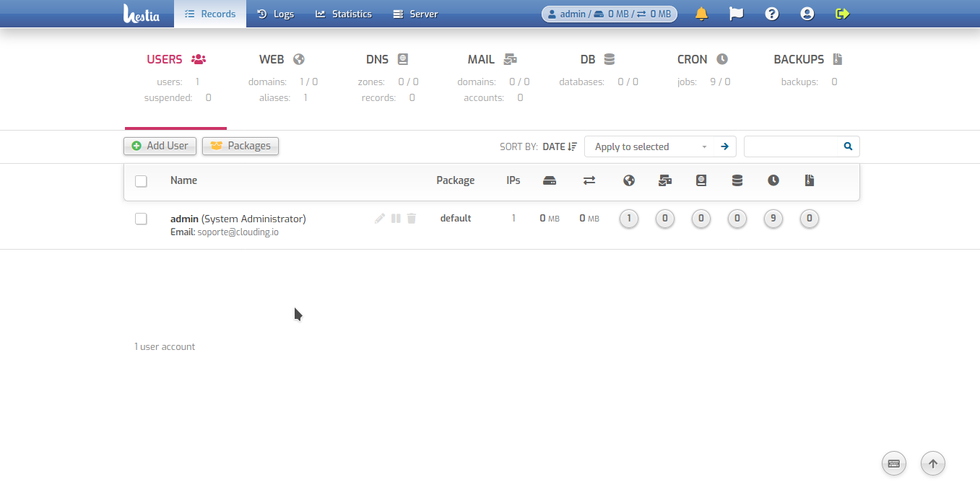Click the notifications bell icon

click(701, 14)
